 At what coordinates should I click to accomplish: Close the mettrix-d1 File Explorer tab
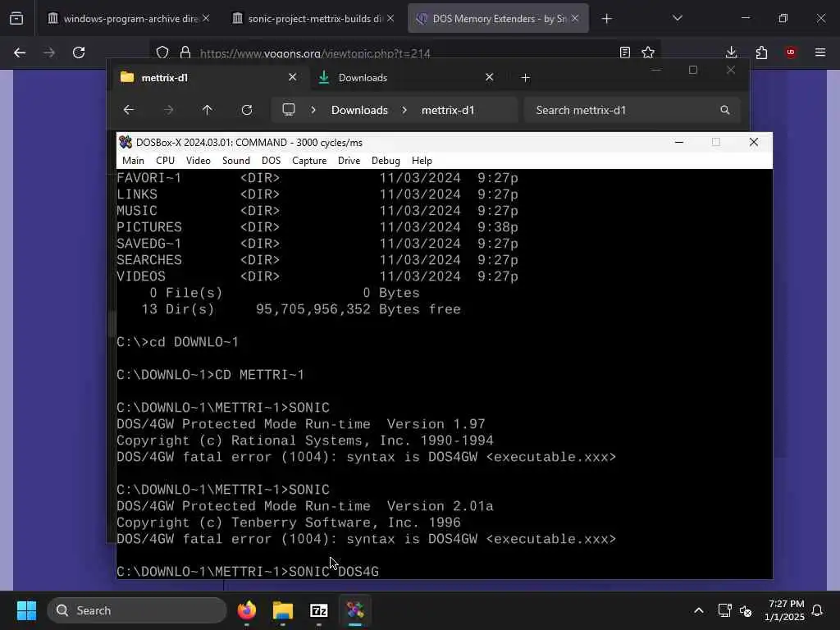pos(293,77)
